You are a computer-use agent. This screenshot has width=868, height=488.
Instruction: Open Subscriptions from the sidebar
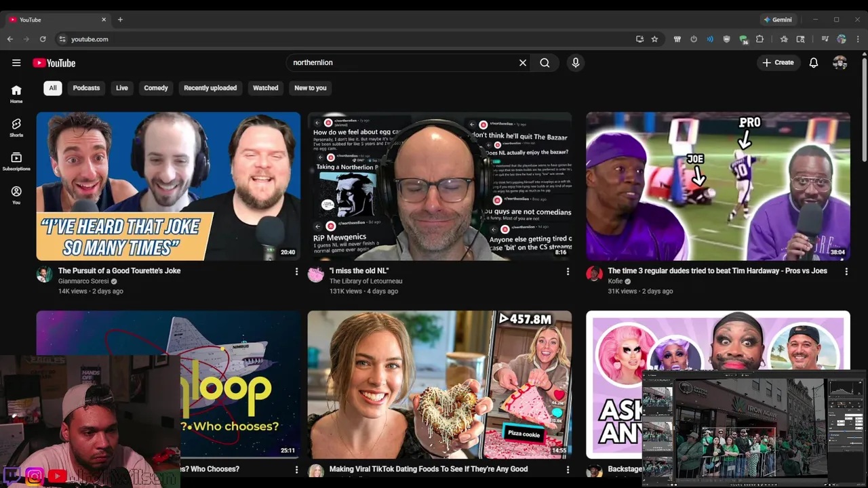16,161
